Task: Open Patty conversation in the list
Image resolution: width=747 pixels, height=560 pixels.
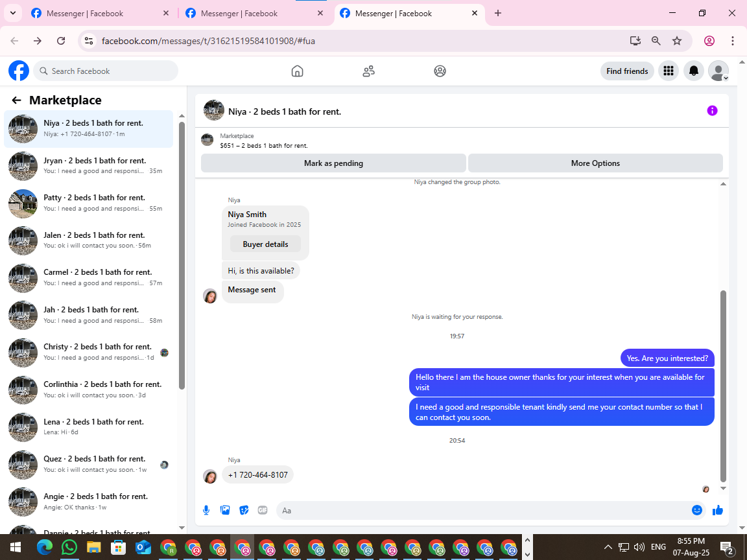Action: [x=89, y=203]
